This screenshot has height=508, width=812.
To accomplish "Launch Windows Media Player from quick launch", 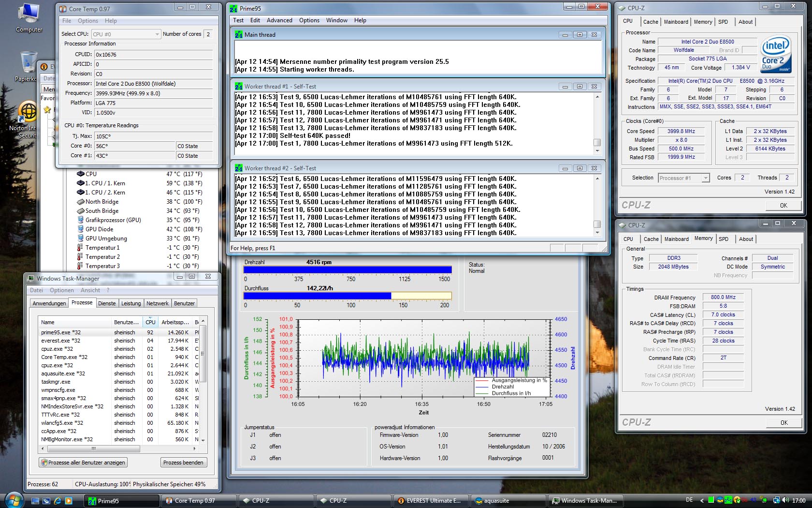I will tap(68, 501).
